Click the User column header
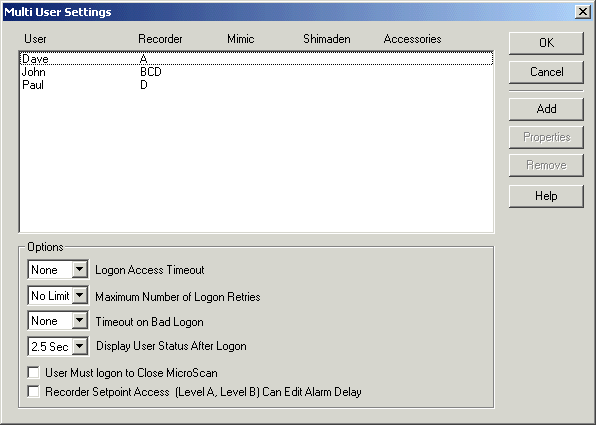Viewport: 596px width, 425px height. [35, 39]
